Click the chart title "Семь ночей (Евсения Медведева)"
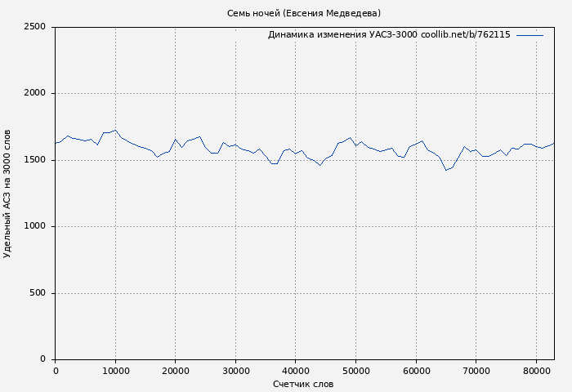The image size is (572, 392). click(x=303, y=13)
